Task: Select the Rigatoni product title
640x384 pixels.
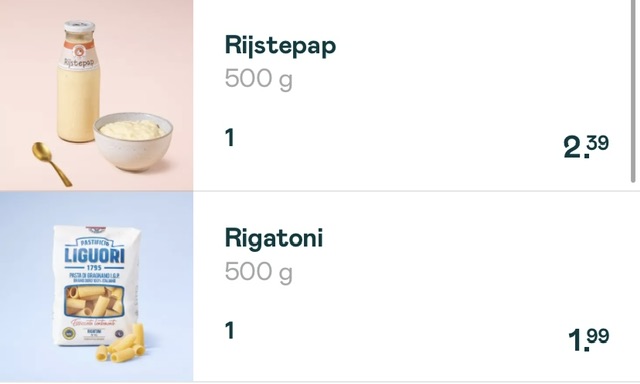Action: coord(274,238)
